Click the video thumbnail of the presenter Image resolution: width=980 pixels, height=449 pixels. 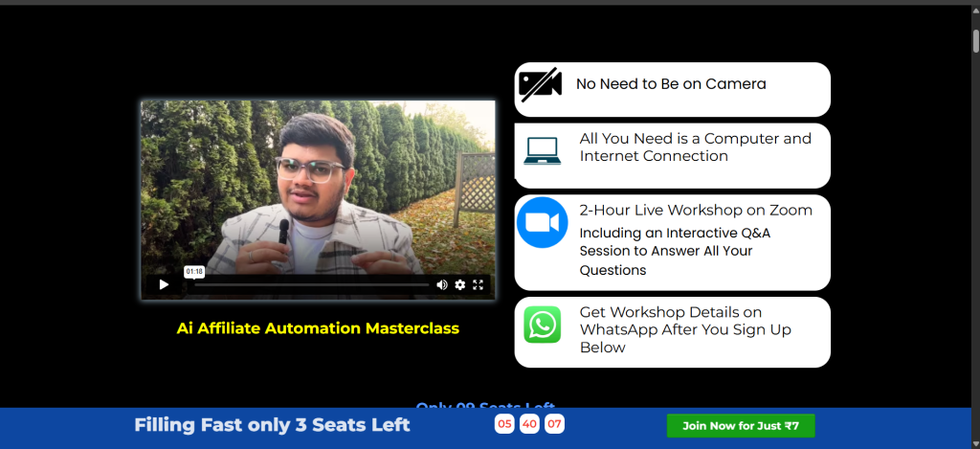click(x=318, y=182)
